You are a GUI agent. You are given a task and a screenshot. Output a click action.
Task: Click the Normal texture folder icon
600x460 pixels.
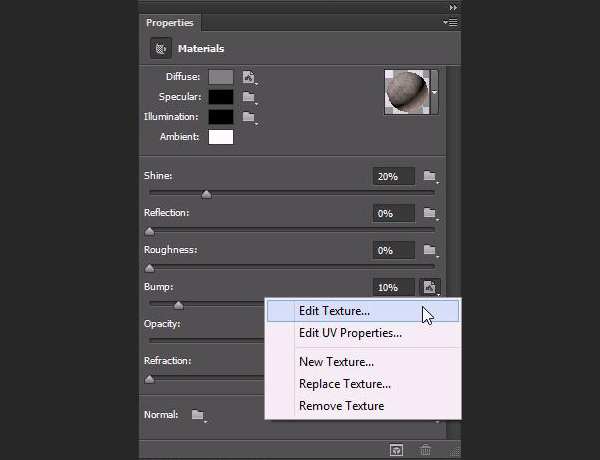coord(198,415)
